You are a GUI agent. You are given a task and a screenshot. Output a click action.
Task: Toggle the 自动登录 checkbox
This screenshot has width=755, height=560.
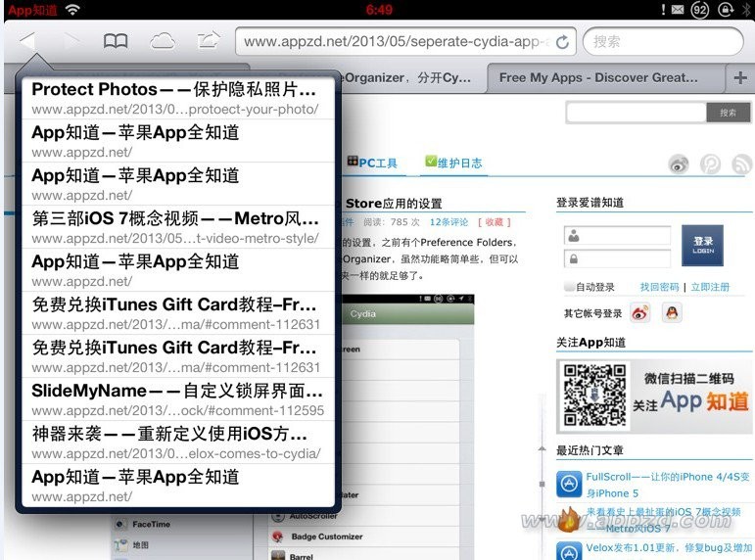click(x=570, y=287)
